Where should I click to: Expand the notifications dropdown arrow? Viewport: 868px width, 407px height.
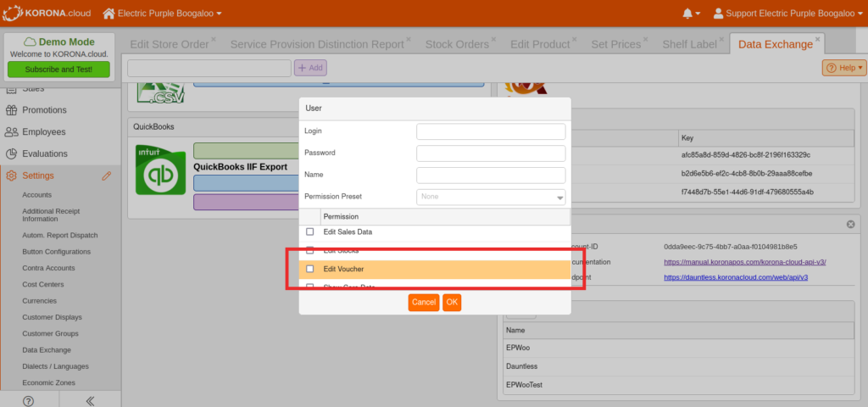point(698,14)
